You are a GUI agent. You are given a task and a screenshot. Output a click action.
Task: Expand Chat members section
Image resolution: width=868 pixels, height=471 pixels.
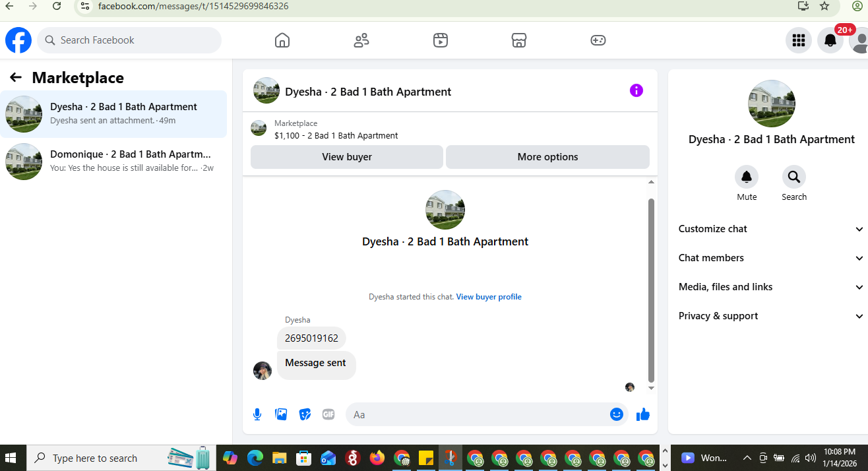coord(770,258)
